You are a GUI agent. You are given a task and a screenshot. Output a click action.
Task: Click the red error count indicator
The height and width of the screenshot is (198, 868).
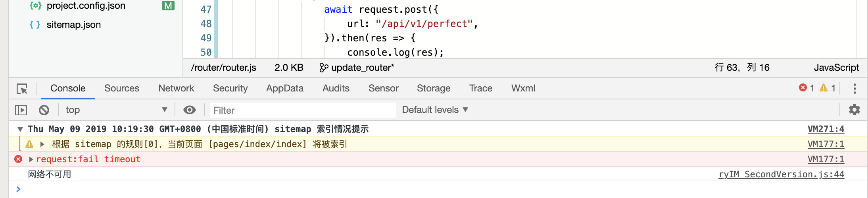807,88
